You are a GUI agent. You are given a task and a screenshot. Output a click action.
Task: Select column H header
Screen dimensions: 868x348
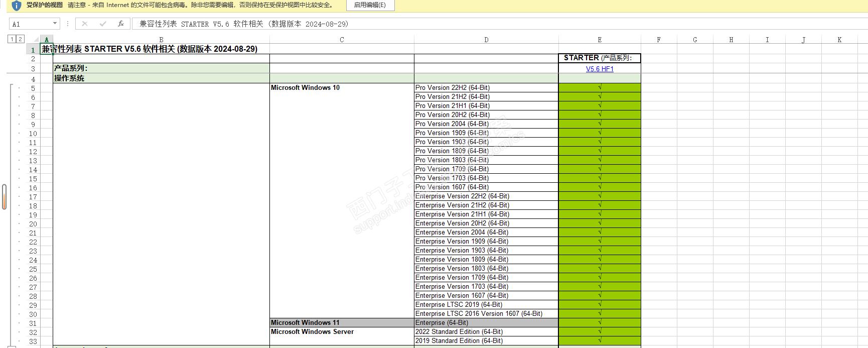point(731,40)
